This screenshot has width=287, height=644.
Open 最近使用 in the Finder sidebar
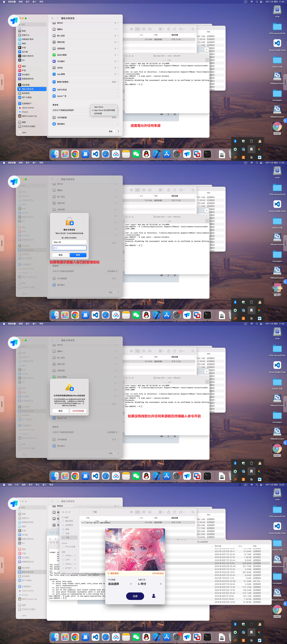pyautogui.click(x=69, y=521)
